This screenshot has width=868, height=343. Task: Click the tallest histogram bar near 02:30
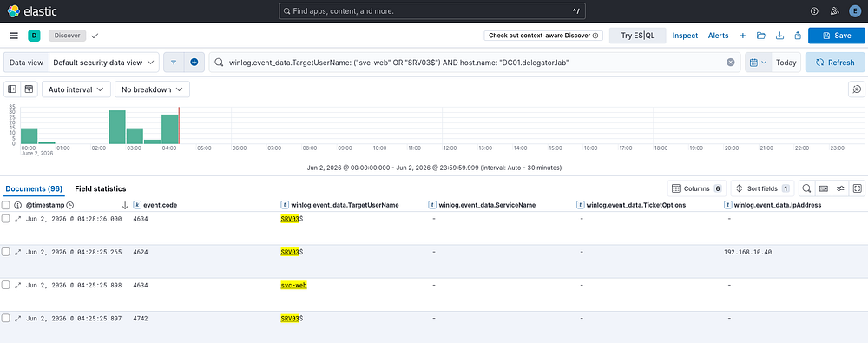[x=117, y=128]
